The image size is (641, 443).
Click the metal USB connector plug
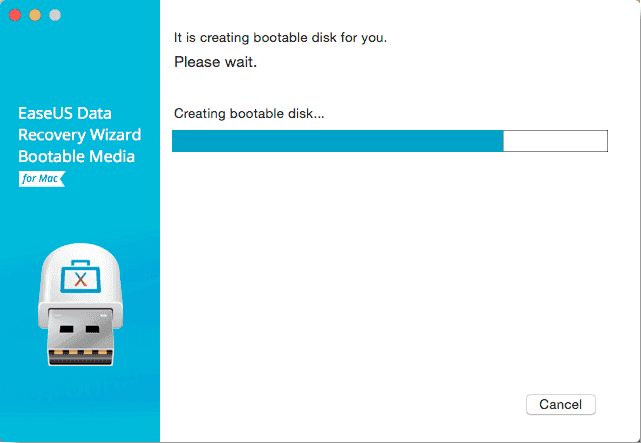pyautogui.click(x=81, y=338)
